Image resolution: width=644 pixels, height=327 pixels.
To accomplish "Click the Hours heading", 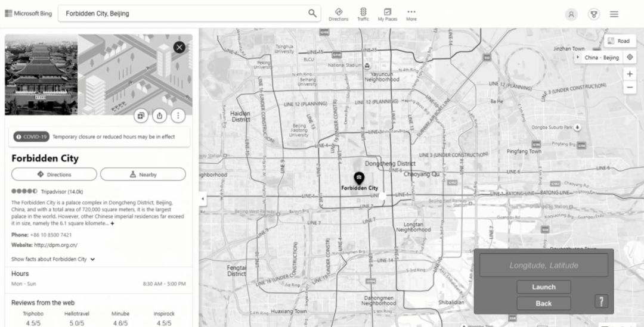I will point(20,273).
